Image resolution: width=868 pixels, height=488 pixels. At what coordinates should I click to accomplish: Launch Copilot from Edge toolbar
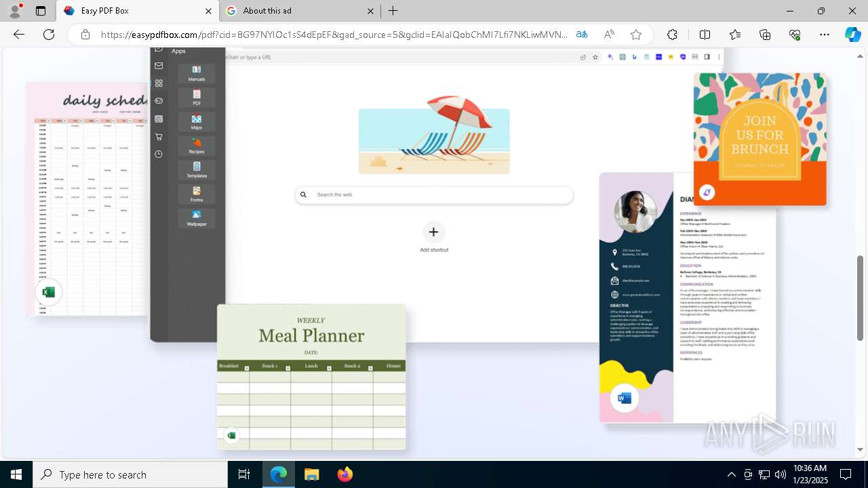[852, 35]
